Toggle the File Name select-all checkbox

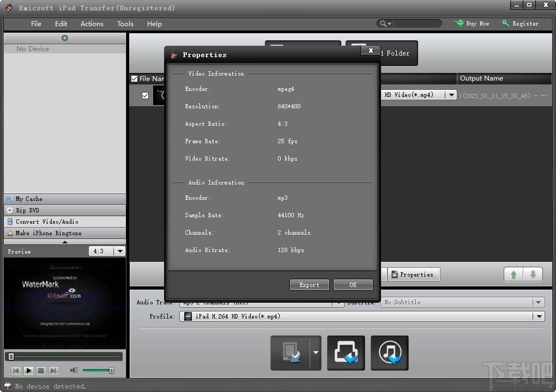[x=135, y=78]
